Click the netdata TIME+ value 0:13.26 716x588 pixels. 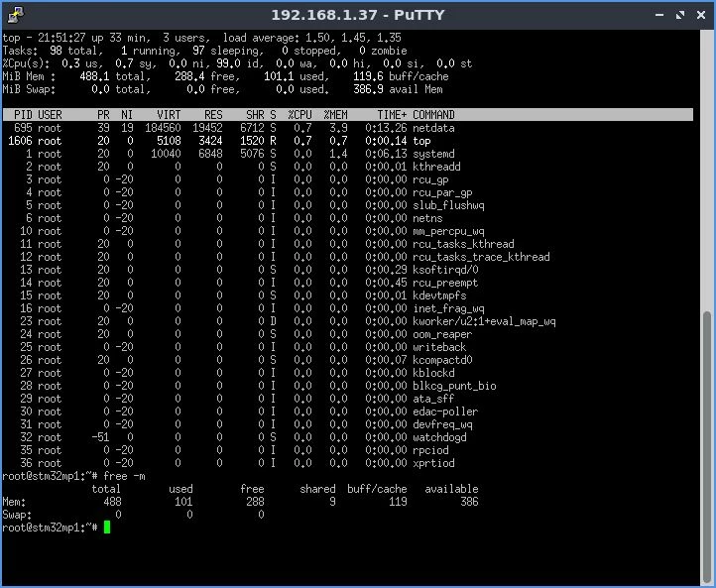pos(386,128)
